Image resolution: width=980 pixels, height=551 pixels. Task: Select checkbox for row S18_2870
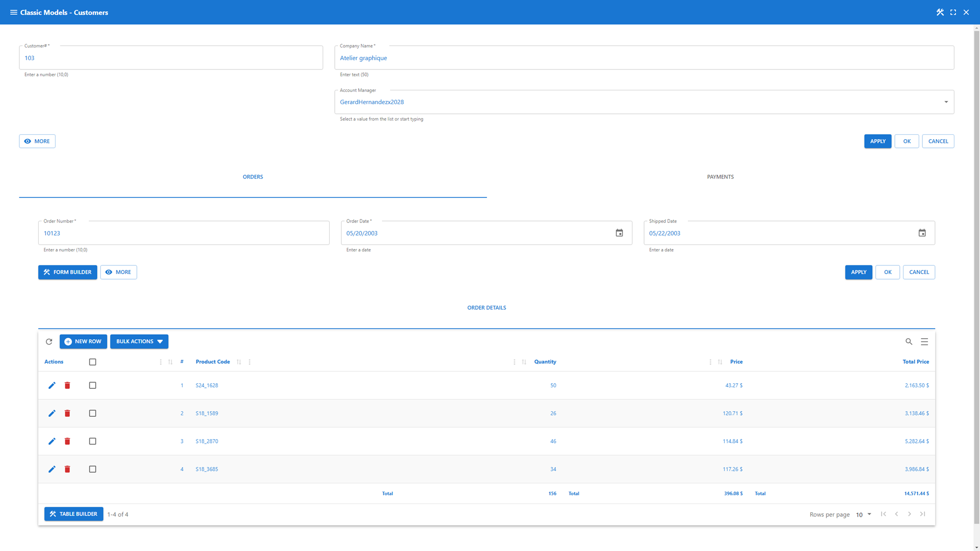click(92, 441)
